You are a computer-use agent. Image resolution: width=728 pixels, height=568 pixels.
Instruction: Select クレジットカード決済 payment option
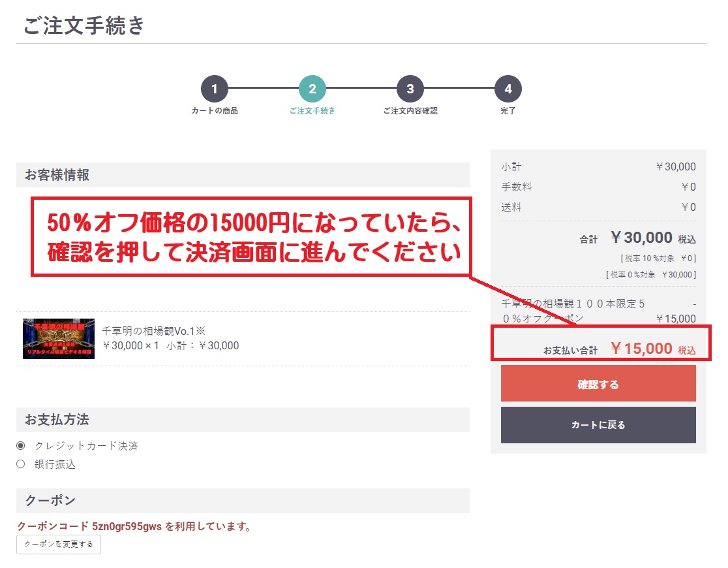(x=21, y=446)
